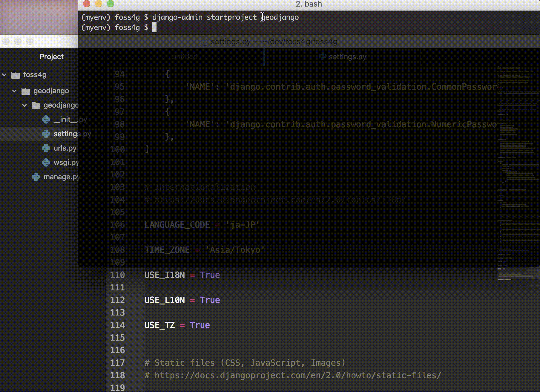Click the Python icon beside __init__.py
This screenshot has height=392, width=540.
[46, 120]
